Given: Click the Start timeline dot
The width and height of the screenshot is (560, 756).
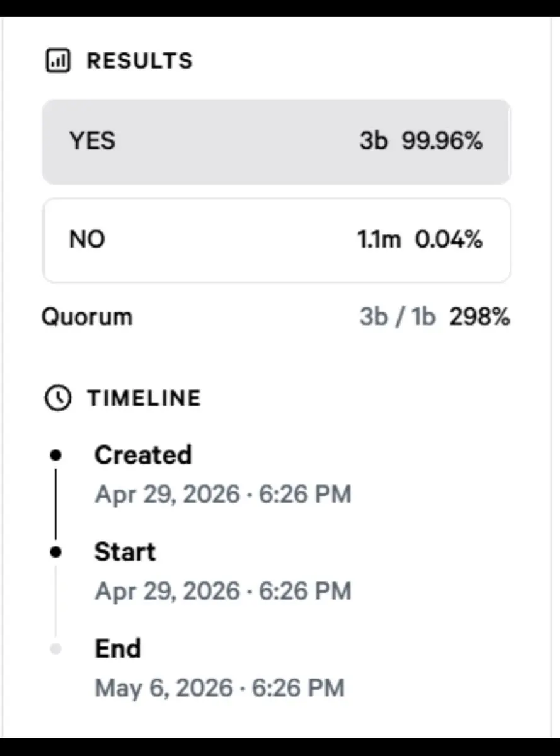Looking at the screenshot, I should [x=56, y=552].
